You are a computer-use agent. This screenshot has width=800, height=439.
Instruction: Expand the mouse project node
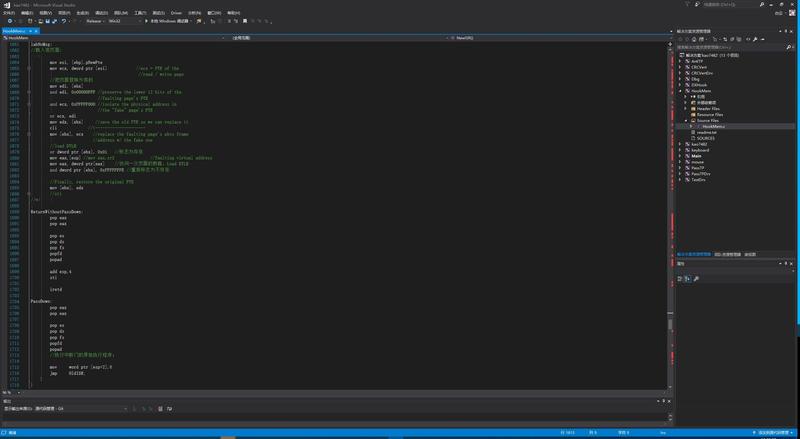[x=680, y=162]
